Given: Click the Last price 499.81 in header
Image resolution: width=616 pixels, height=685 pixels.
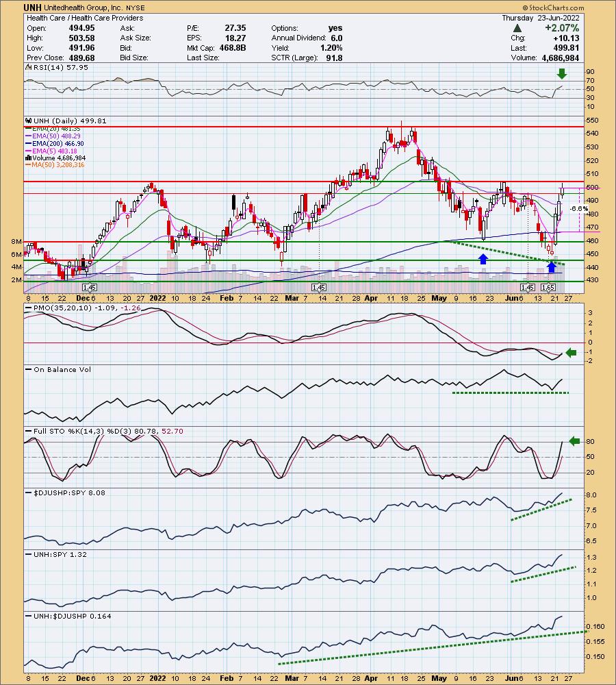Looking at the screenshot, I should pyautogui.click(x=566, y=48).
